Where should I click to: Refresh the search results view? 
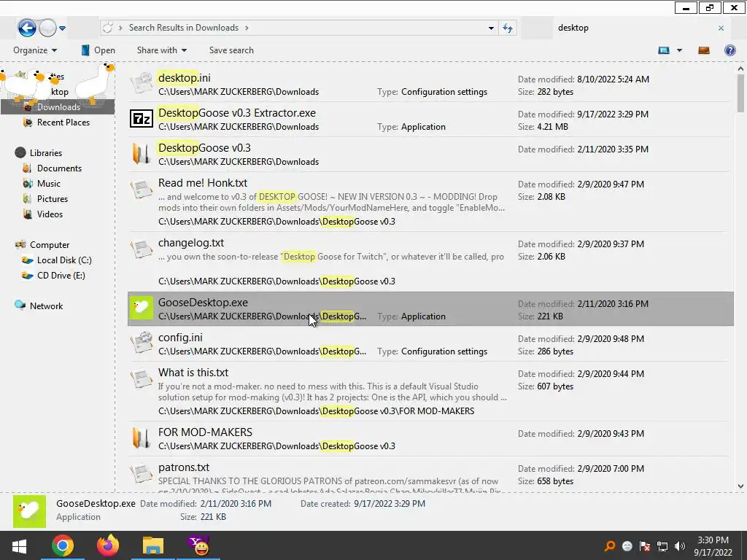pyautogui.click(x=508, y=28)
